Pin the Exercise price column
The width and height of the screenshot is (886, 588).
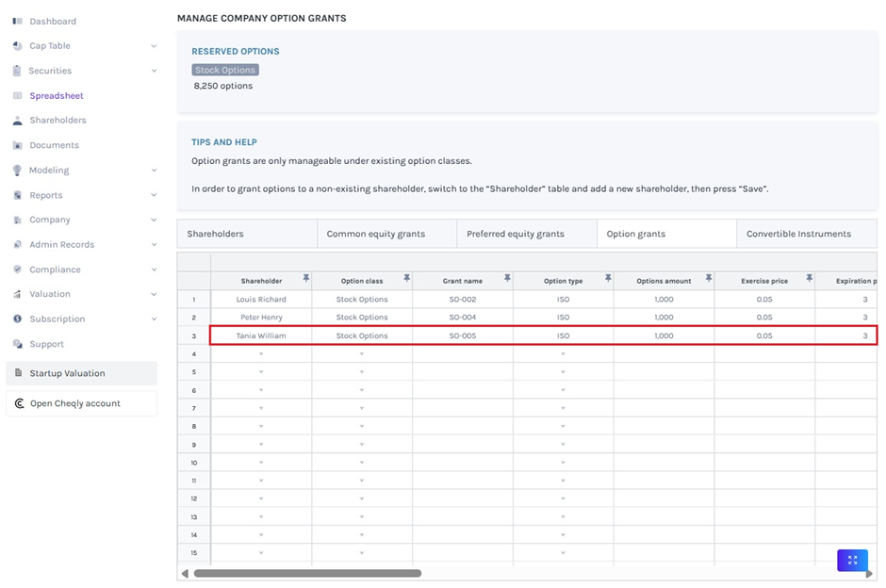pos(809,278)
